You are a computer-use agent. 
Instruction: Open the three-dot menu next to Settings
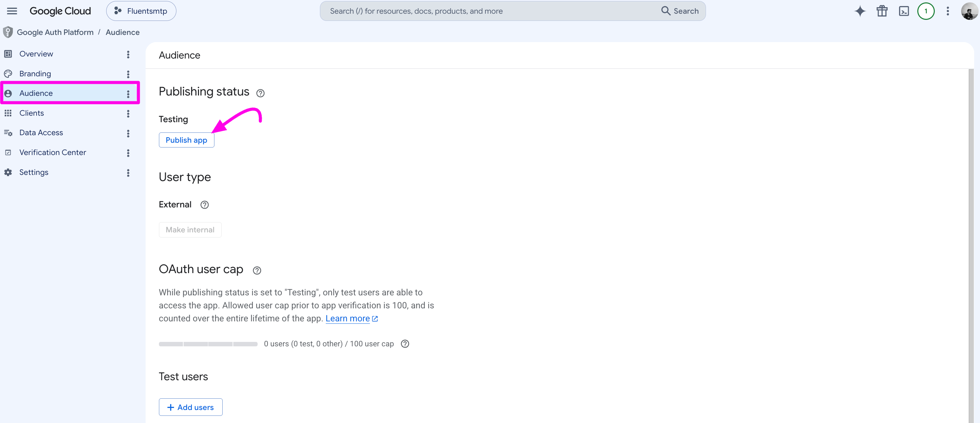tap(128, 173)
